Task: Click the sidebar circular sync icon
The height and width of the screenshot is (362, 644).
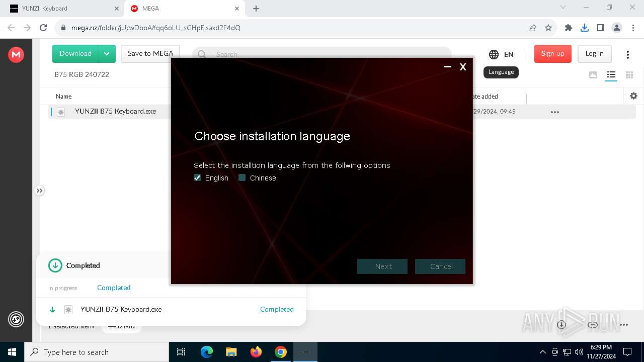Action: pyautogui.click(x=16, y=319)
